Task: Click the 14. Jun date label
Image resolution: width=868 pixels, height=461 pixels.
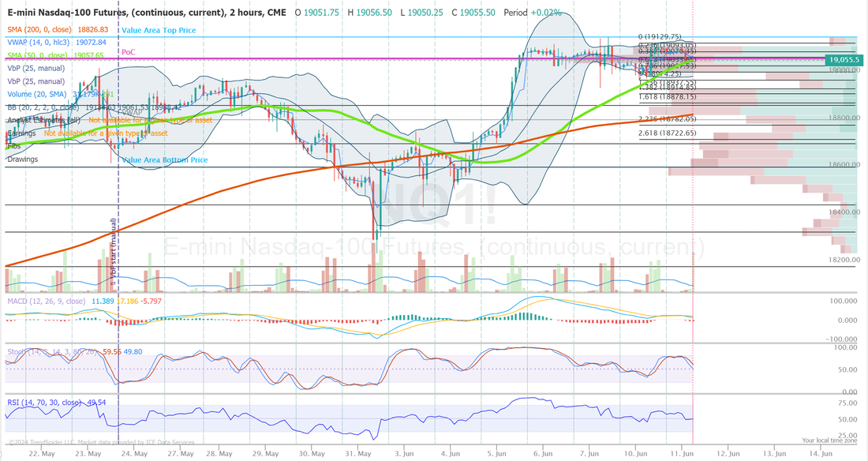Action: (821, 453)
